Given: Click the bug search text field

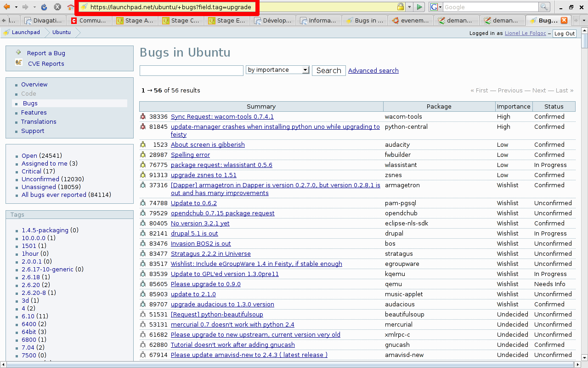Looking at the screenshot, I should pos(191,70).
